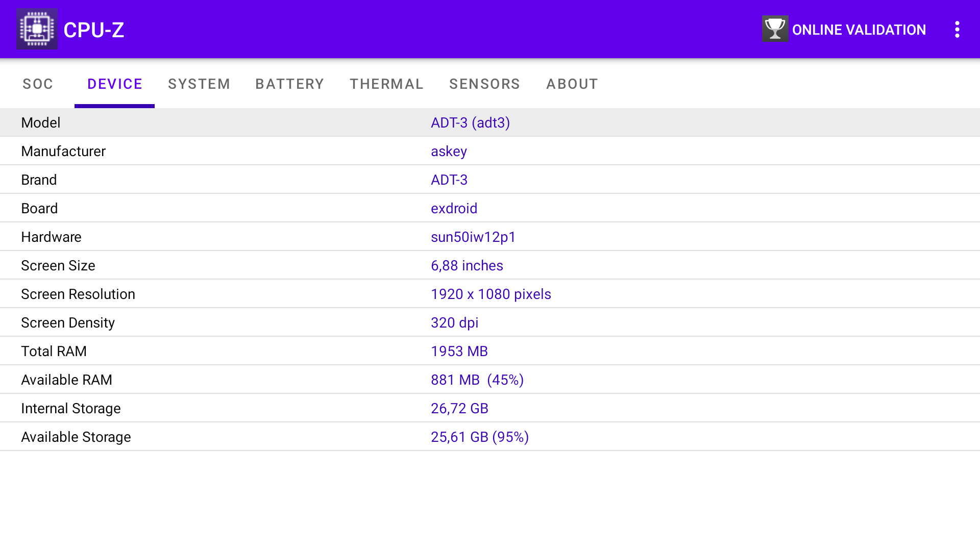Select the Screen Resolution row
This screenshot has width=980, height=551.
pyautogui.click(x=490, y=294)
